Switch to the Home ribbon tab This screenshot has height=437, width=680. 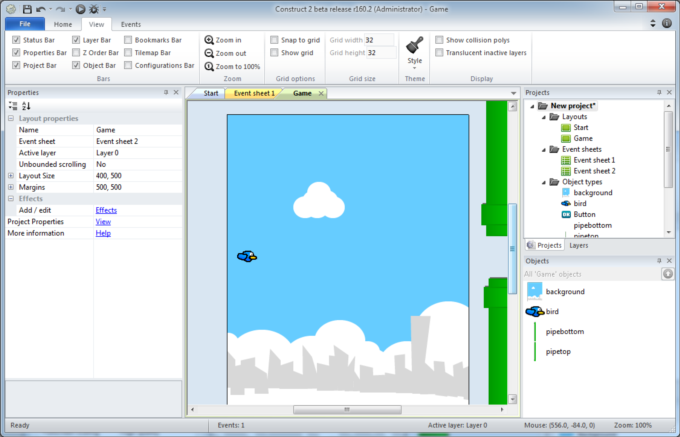click(x=63, y=24)
